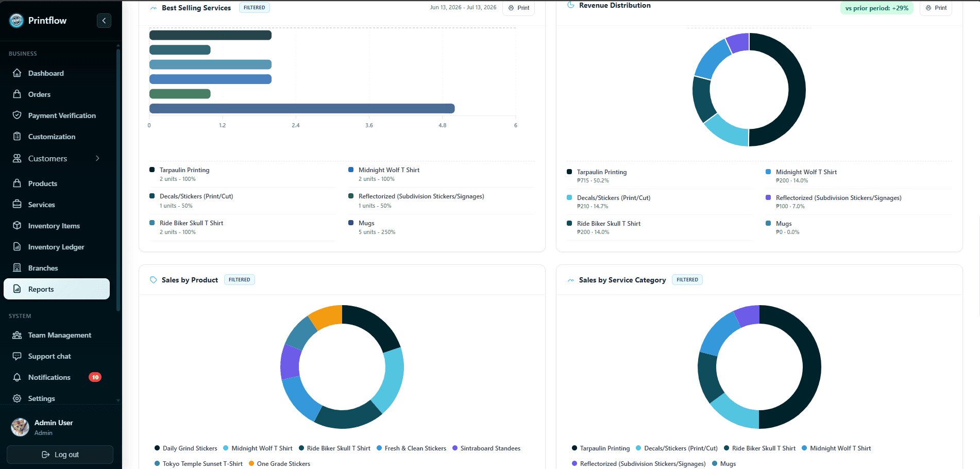Screen dimensions: 980x469
Task: Click the Settings gear icon
Action: tap(17, 398)
